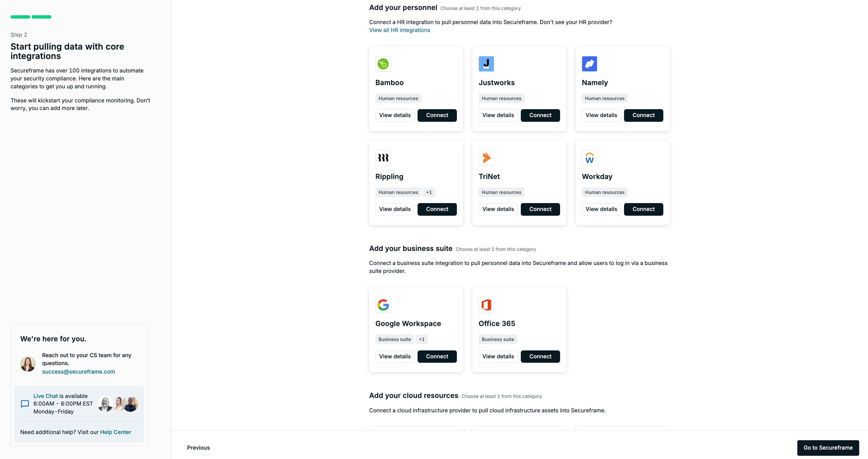This screenshot has width=868, height=459.
Task: Click the Google Workspace logo icon
Action: point(383,305)
